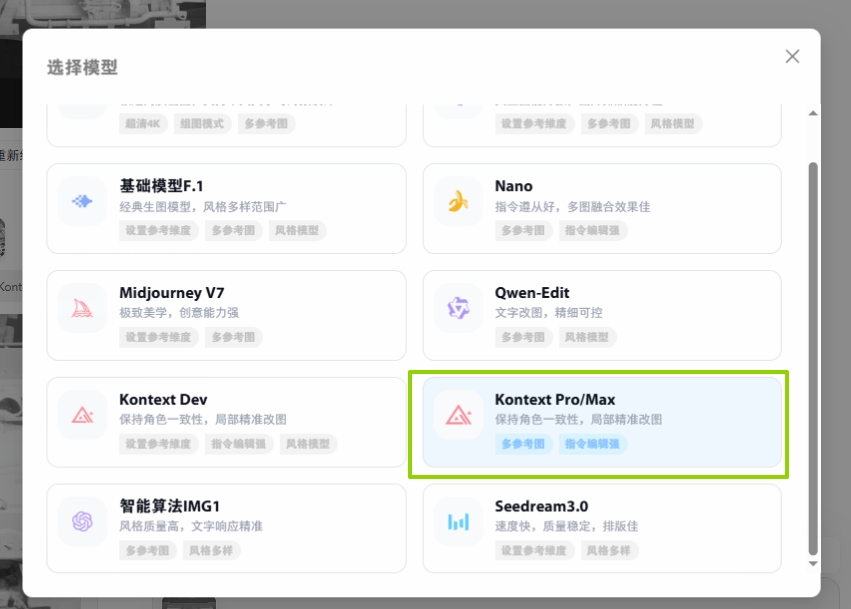This screenshot has height=609, width=851.
Task: Click the 设置参考维度 tag under 基础模型F.1
Action: pos(160,230)
